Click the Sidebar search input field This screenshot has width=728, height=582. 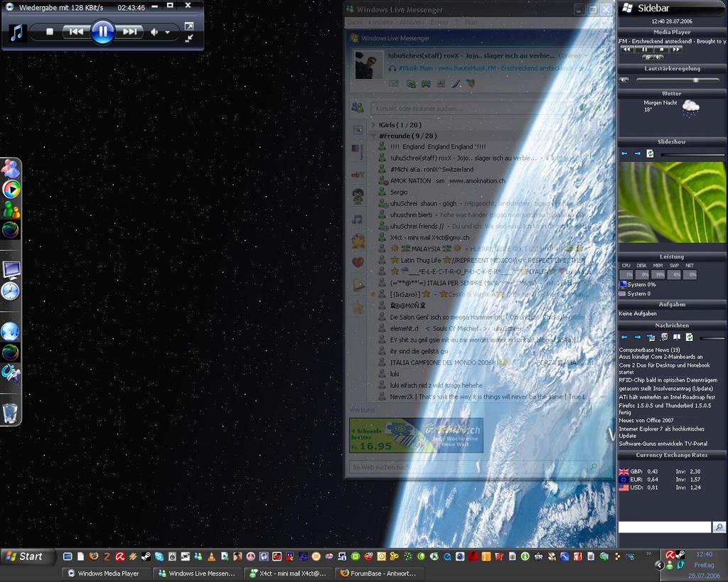click(x=665, y=527)
